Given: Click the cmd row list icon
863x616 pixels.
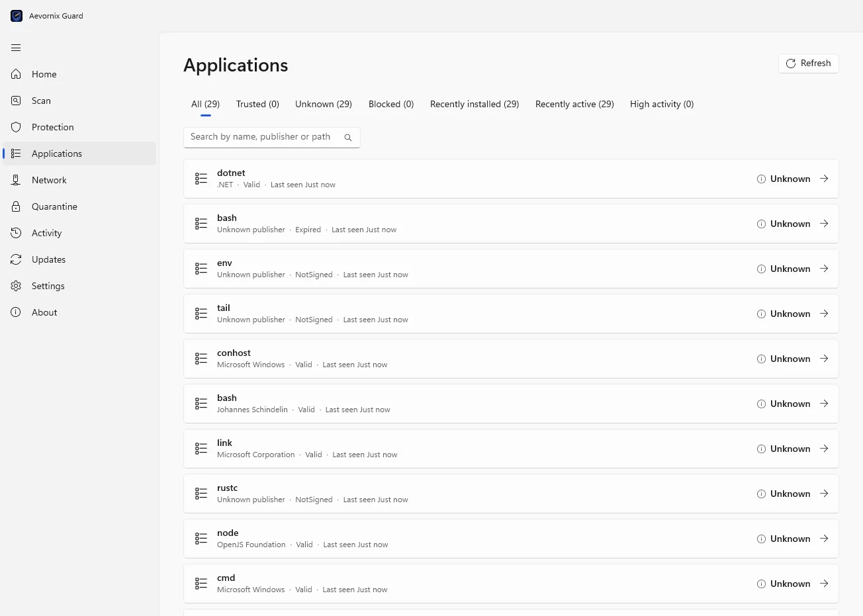Looking at the screenshot, I should pos(201,584).
